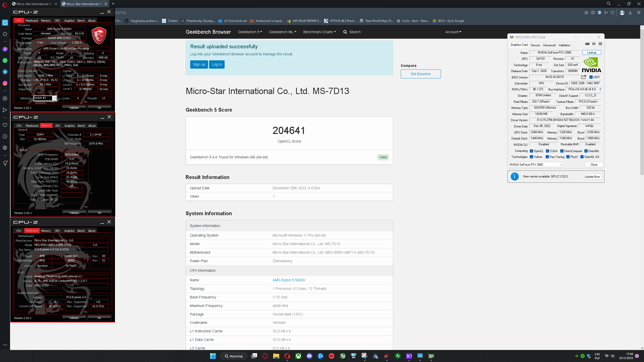
Task: Click the Log in button
Action: click(217, 64)
